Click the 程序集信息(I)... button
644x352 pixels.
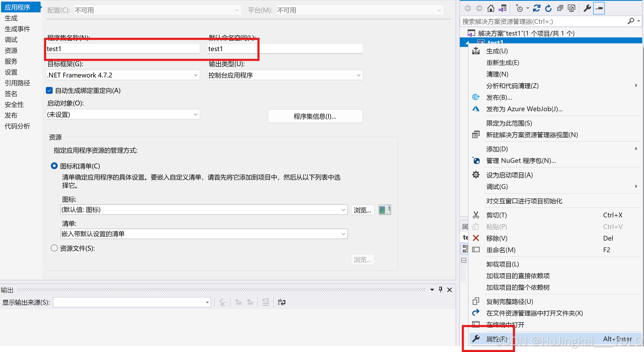pyautogui.click(x=315, y=116)
